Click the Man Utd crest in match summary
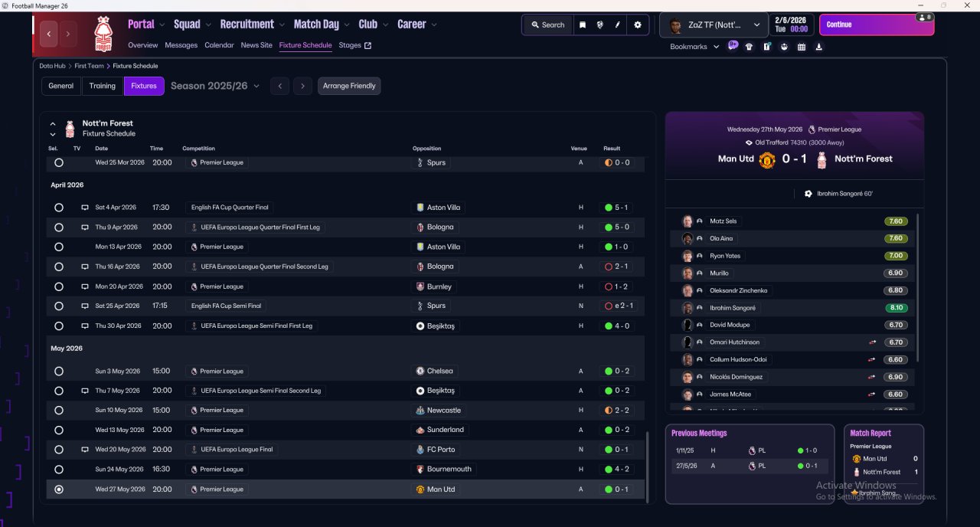 [x=767, y=159]
